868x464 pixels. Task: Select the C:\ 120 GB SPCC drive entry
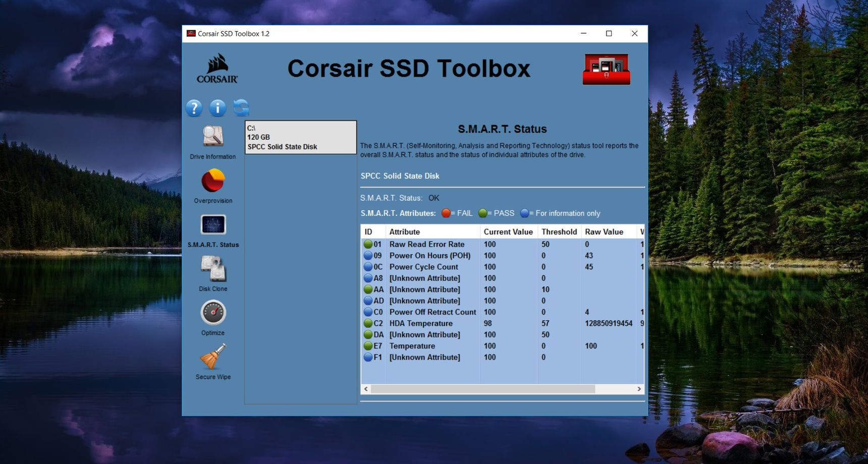coord(301,137)
